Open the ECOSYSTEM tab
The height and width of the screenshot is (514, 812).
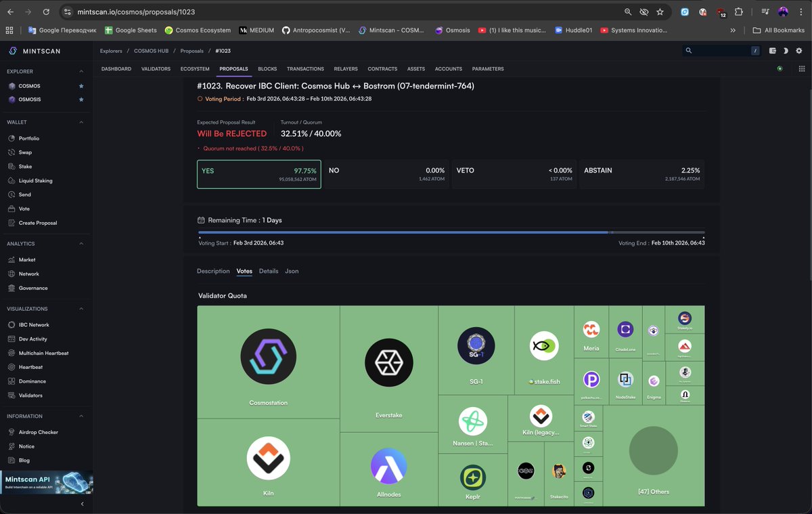(195, 69)
